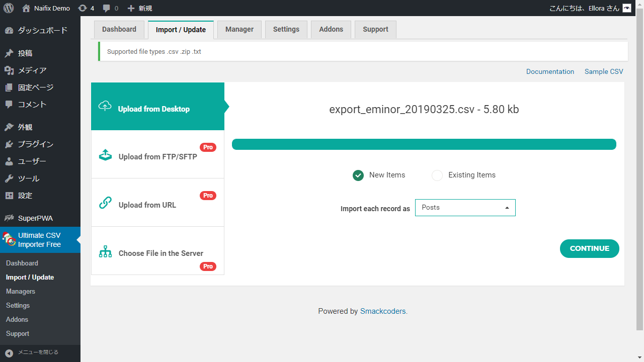
Task: Switch to the Support tab
Action: [375, 29]
